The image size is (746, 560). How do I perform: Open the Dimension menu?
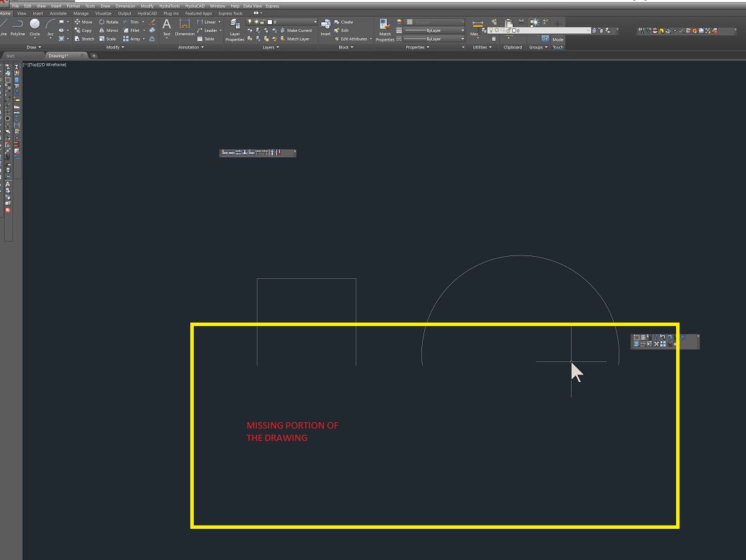(x=125, y=6)
